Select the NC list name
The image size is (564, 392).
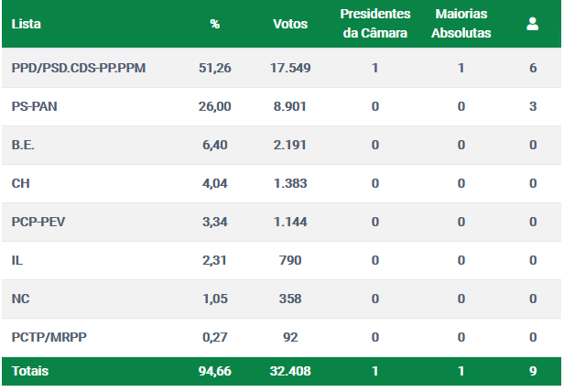(20, 299)
